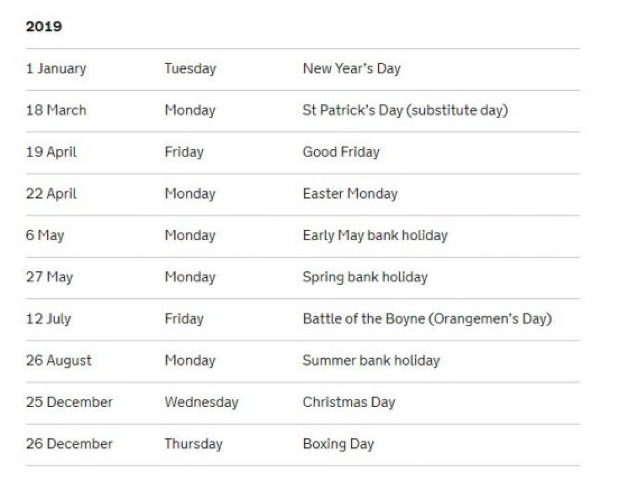Select the 1 January date cell
Image resolution: width=628 pixels, height=481 pixels.
click(56, 69)
